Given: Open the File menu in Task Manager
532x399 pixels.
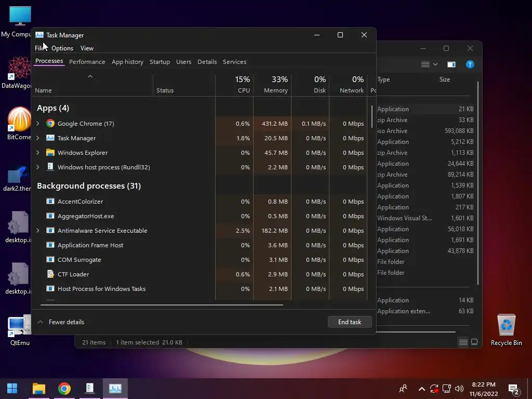Looking at the screenshot, I should [x=40, y=48].
